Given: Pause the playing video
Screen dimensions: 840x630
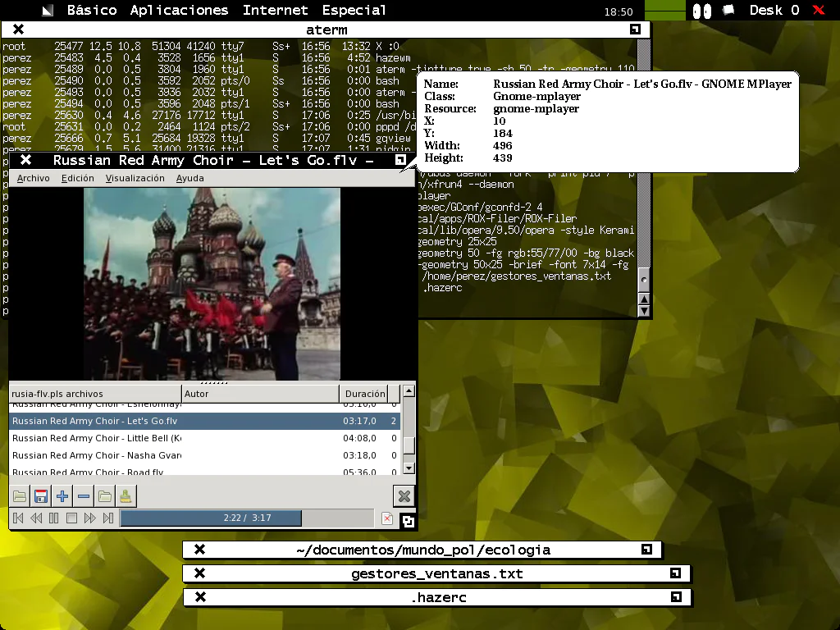Looking at the screenshot, I should (x=54, y=518).
